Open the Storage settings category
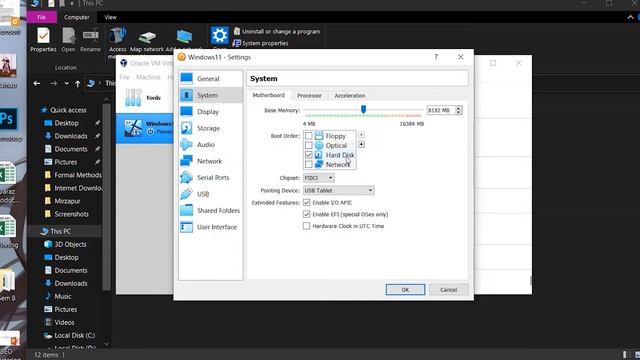This screenshot has height=360, width=640. click(210, 128)
